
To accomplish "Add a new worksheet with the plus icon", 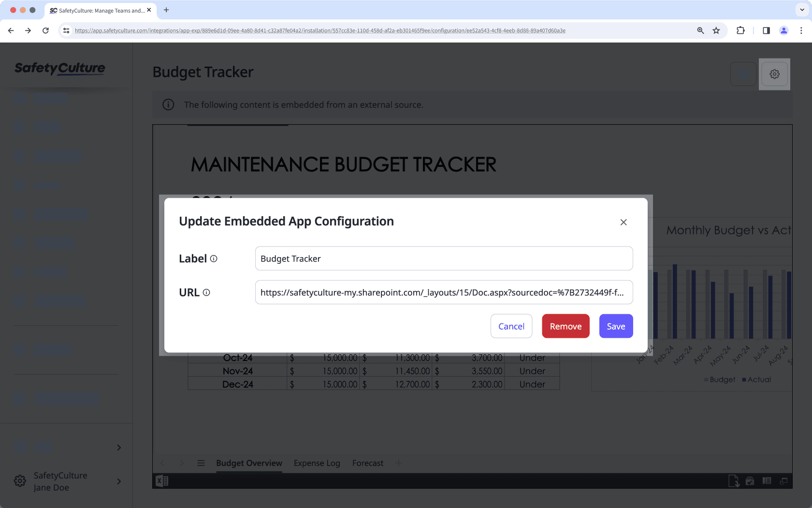I will 399,463.
